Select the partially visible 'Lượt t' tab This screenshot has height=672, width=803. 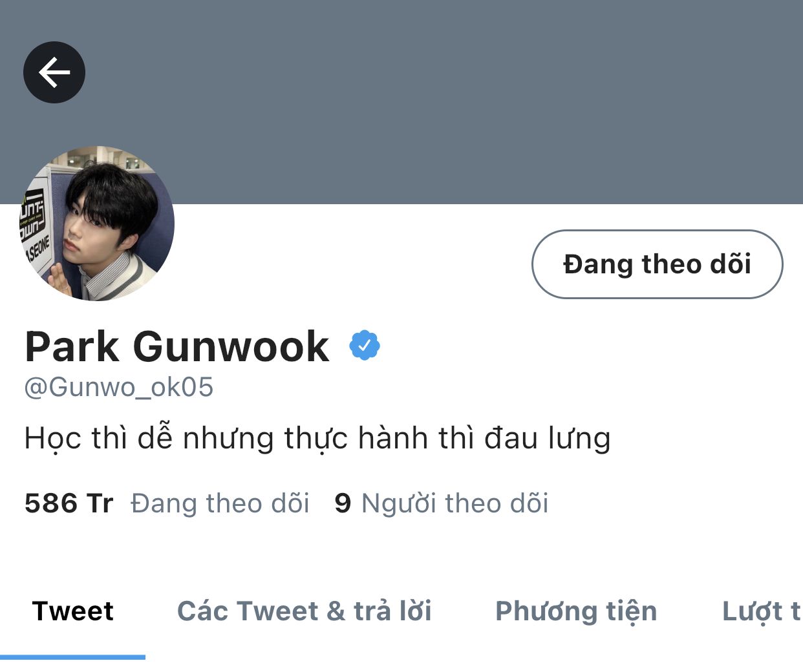[762, 611]
